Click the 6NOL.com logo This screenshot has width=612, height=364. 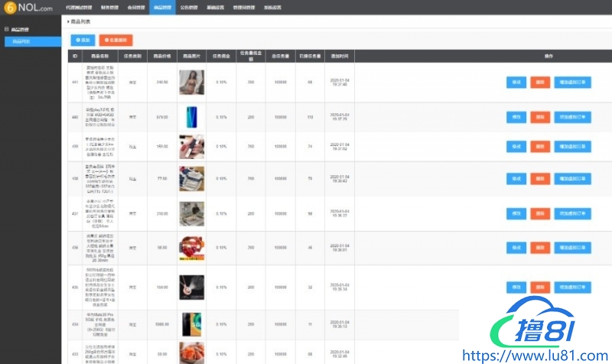tap(26, 8)
